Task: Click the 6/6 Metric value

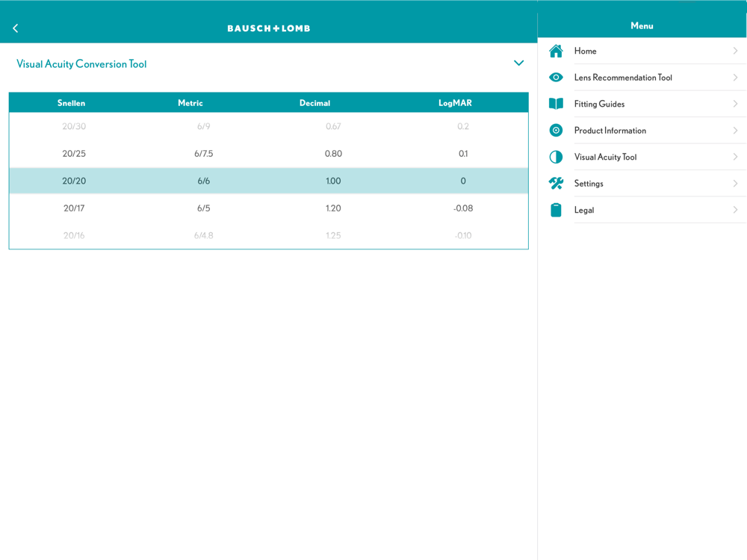Action: click(x=203, y=181)
